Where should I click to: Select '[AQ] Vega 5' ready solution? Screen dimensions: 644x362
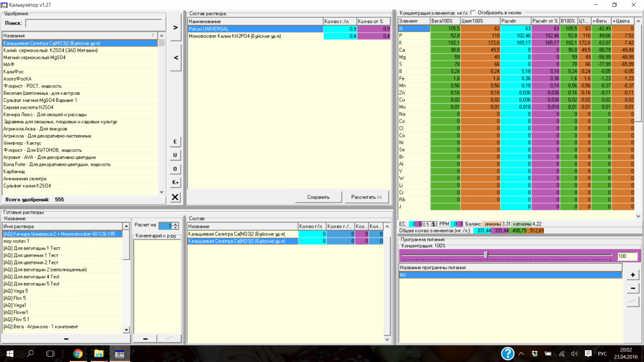(x=62, y=291)
